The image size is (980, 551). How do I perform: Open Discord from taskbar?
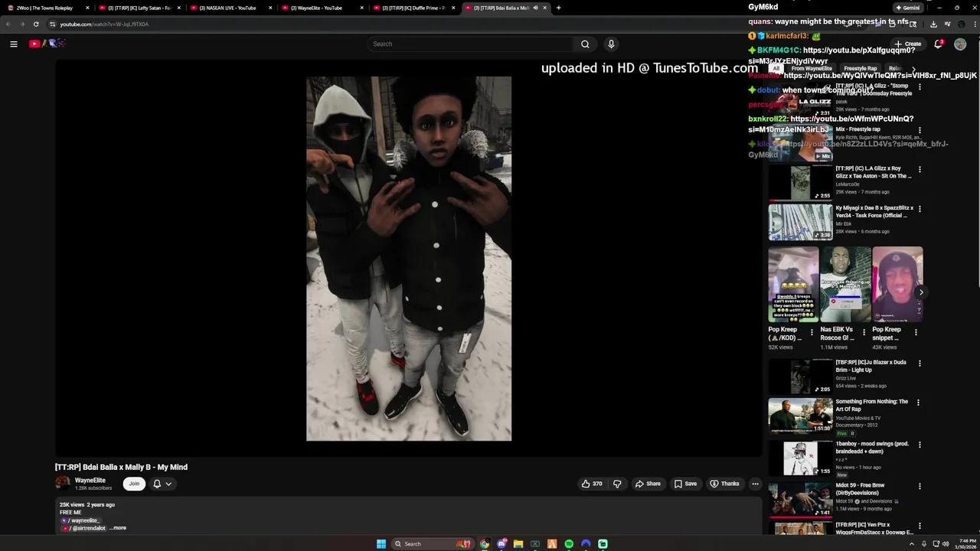tap(501, 544)
